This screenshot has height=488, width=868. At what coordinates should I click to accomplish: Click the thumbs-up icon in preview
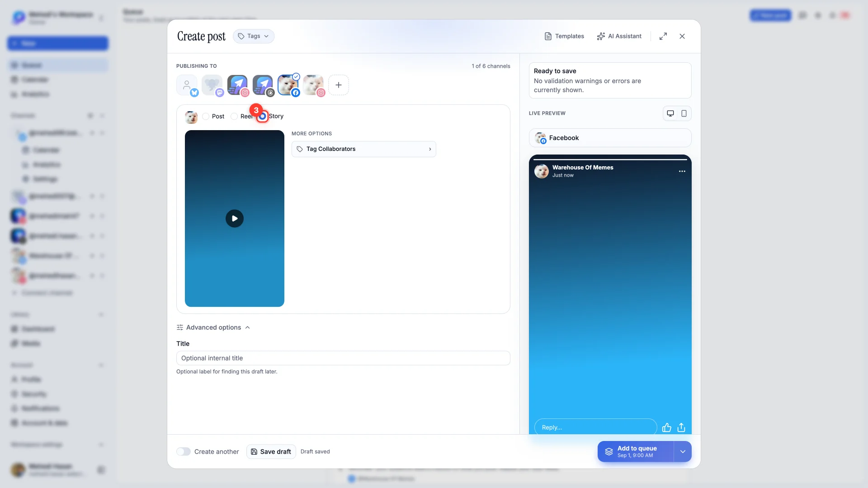point(667,427)
